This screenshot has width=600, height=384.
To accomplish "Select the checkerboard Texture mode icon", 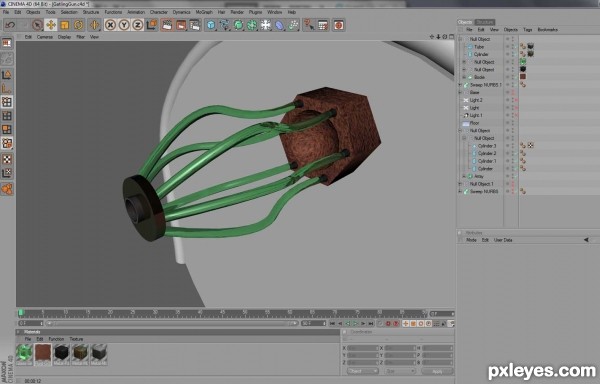I will [7, 159].
